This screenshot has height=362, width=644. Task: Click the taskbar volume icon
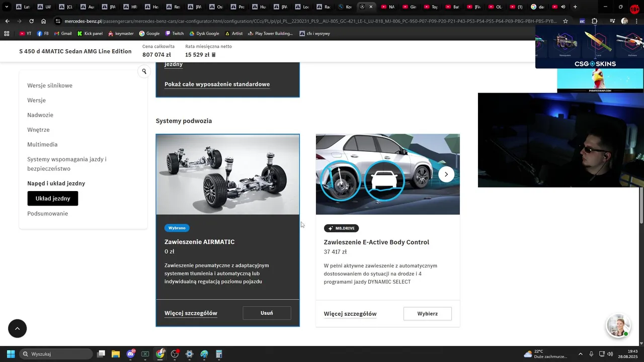coord(610,354)
